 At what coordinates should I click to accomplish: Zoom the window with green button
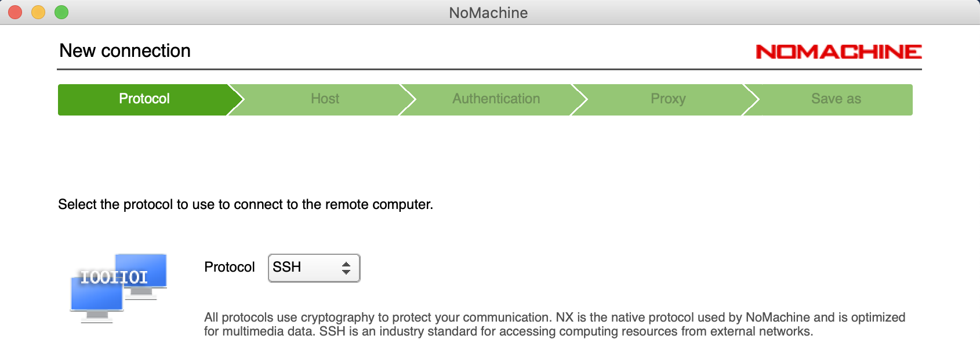point(61,12)
